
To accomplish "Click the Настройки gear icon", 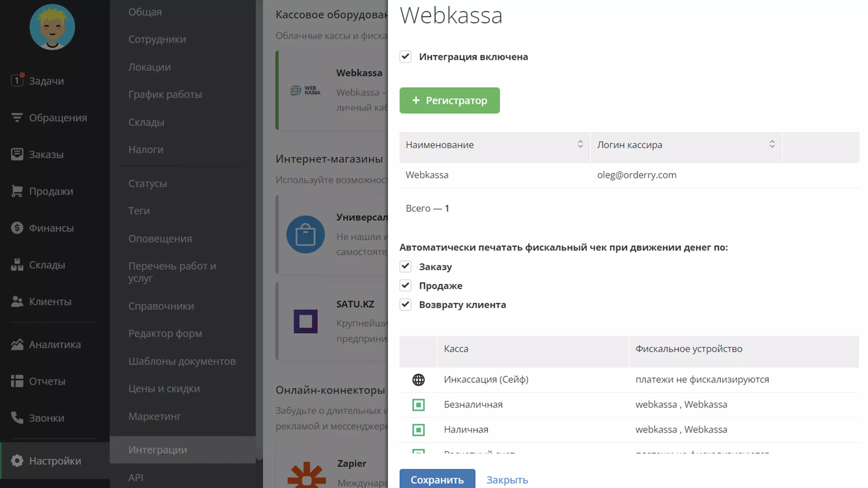I will point(17,461).
